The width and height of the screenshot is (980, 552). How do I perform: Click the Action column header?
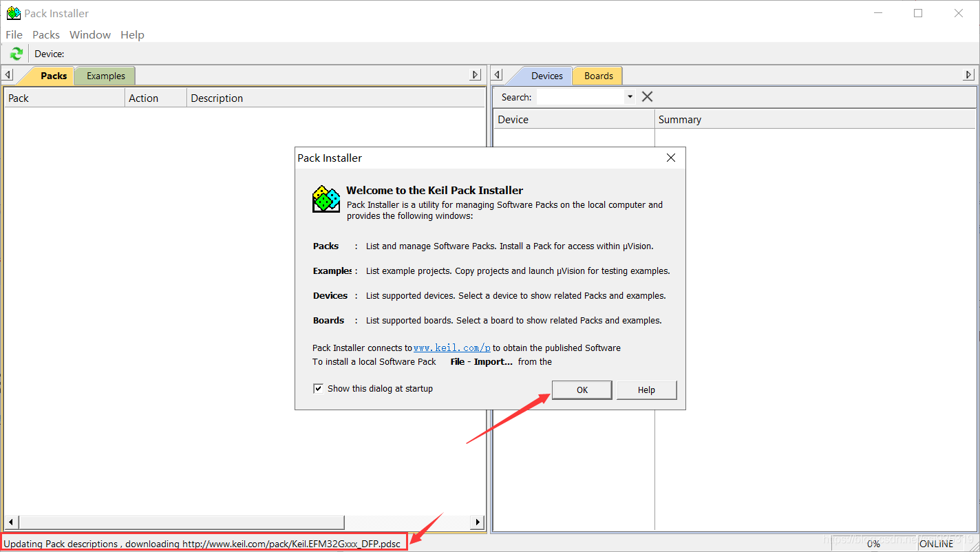coord(156,98)
